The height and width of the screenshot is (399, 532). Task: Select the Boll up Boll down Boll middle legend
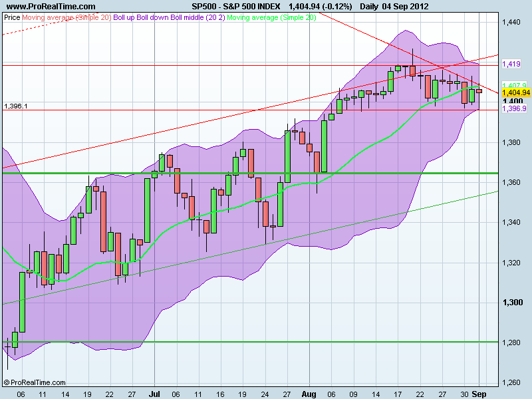point(169,17)
